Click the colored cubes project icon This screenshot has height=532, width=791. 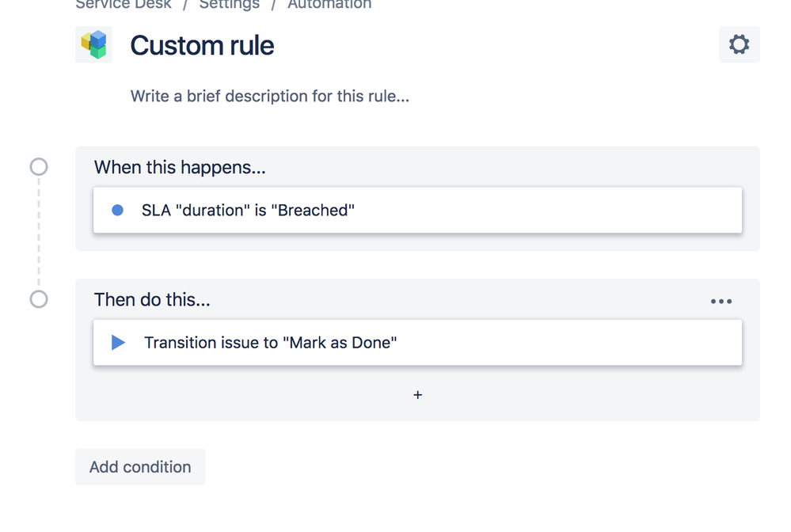tap(93, 44)
